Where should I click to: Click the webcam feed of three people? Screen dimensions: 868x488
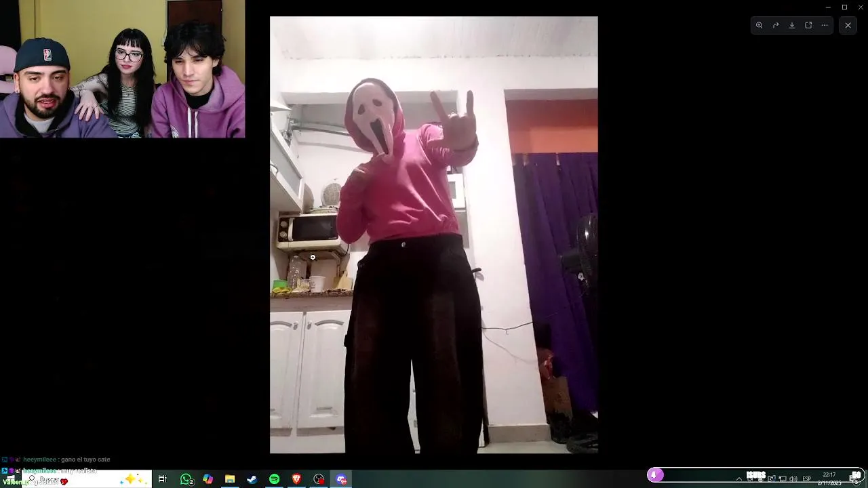pos(122,69)
